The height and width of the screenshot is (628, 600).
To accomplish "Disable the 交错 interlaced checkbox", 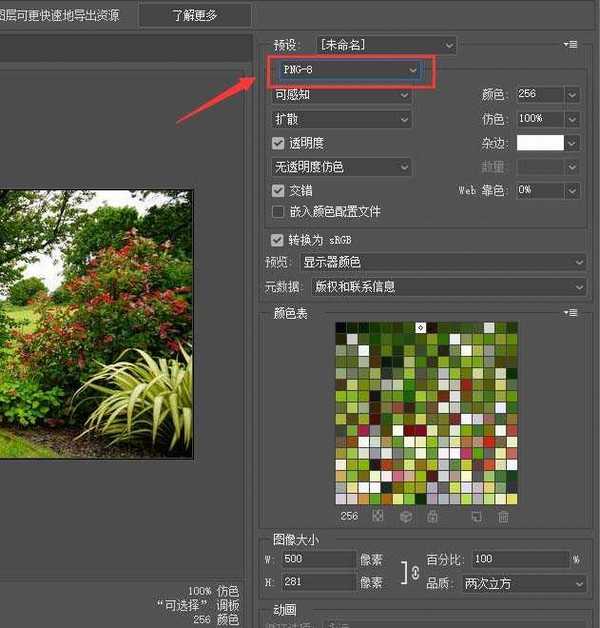I will pyautogui.click(x=279, y=190).
